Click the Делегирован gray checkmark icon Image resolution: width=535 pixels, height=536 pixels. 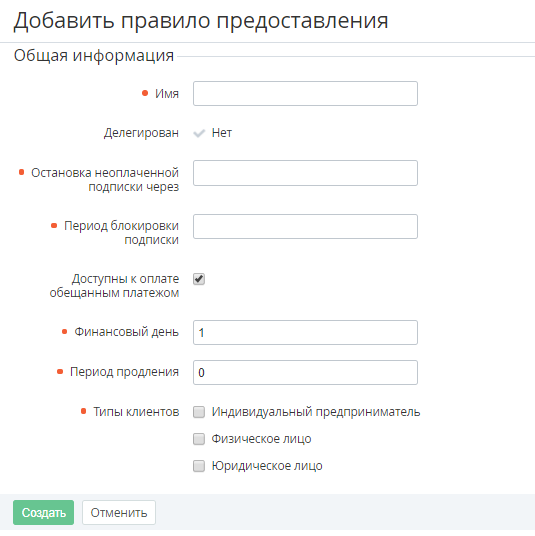[x=199, y=133]
